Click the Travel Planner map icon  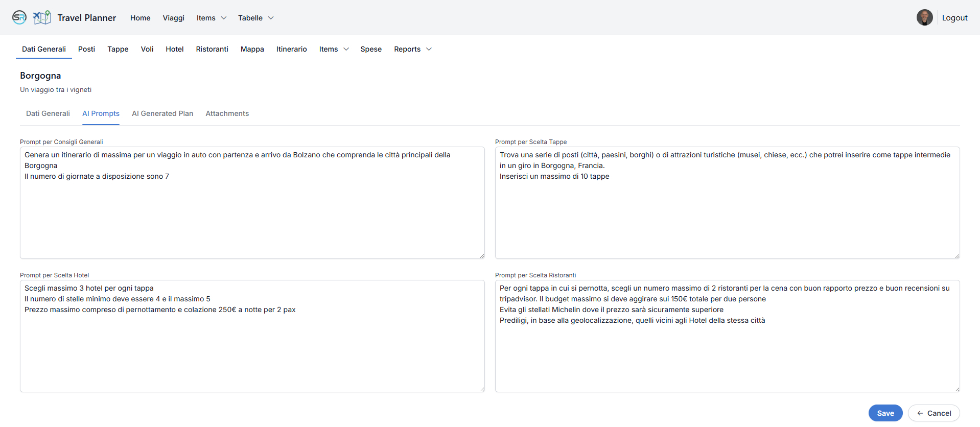pyautogui.click(x=42, y=17)
